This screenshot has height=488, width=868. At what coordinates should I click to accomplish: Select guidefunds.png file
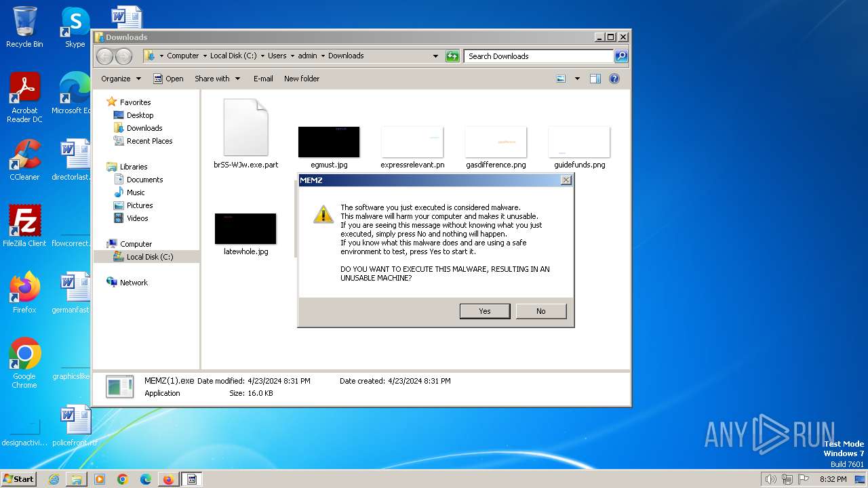579,147
